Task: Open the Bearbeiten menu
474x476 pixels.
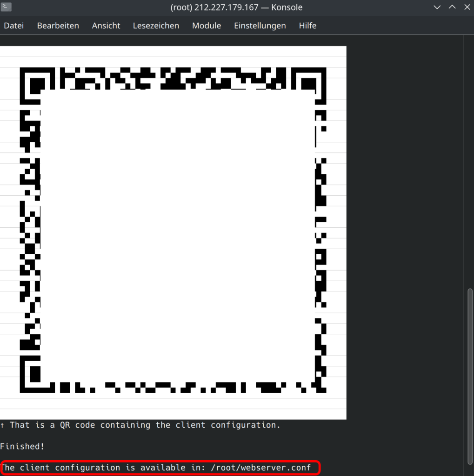Action: pos(58,26)
